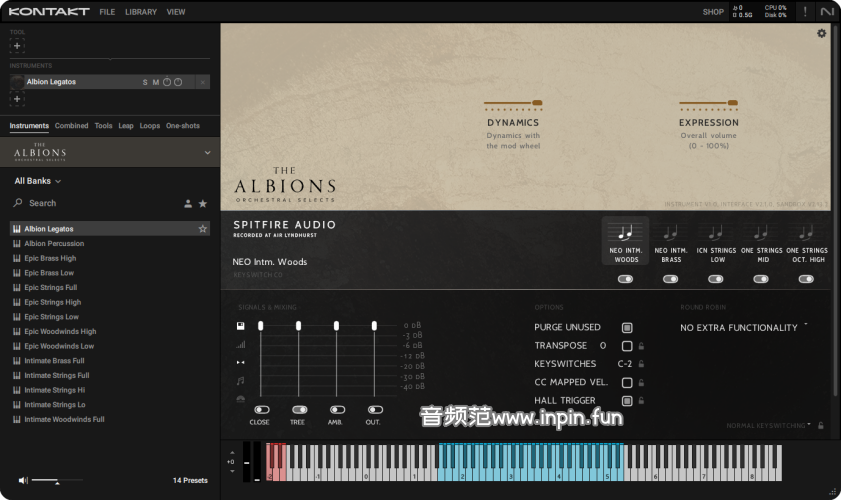The width and height of the screenshot is (841, 500).
Task: Switch to One-shots tab
Action: pyautogui.click(x=182, y=126)
